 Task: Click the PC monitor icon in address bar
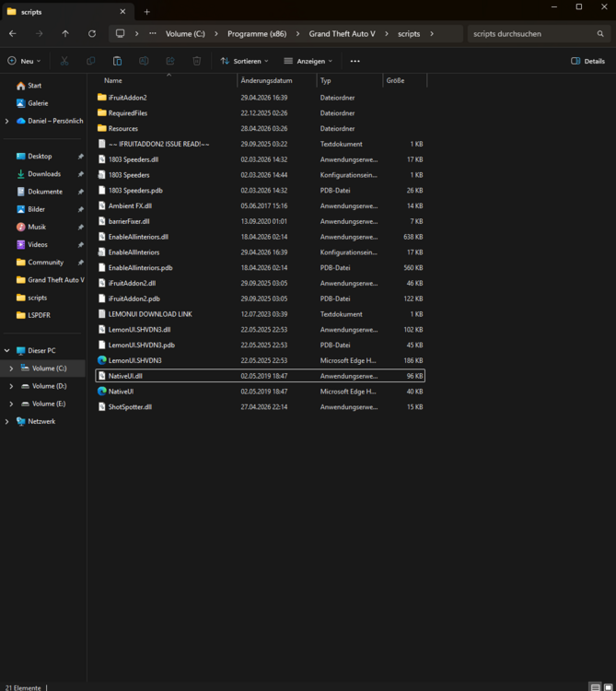pyautogui.click(x=120, y=33)
